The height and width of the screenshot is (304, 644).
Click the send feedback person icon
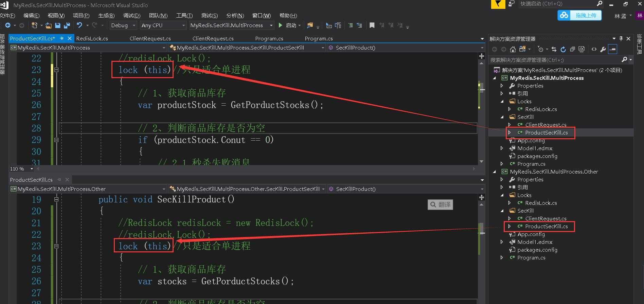point(512,4)
